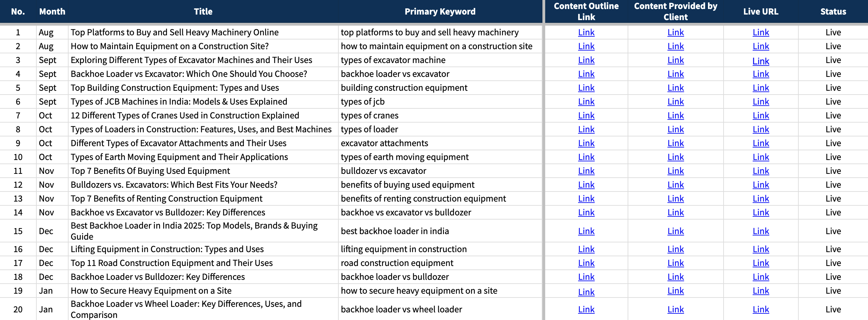The height and width of the screenshot is (320, 868).
Task: Open Live URL link for lifting equipment in construction
Action: [x=761, y=249]
